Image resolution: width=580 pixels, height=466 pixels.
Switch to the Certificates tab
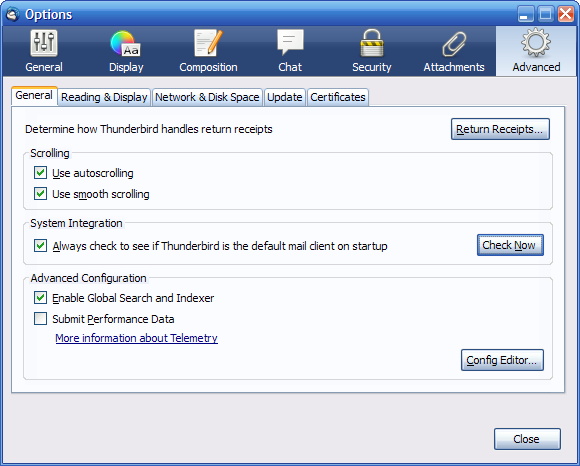click(338, 97)
